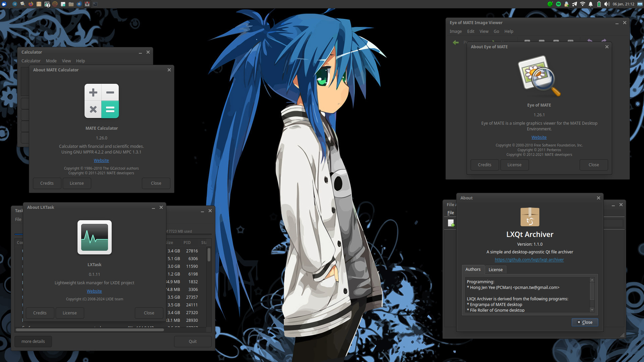Open the terminal panel launcher
The height and width of the screenshot is (362, 644).
click(x=95, y=4)
